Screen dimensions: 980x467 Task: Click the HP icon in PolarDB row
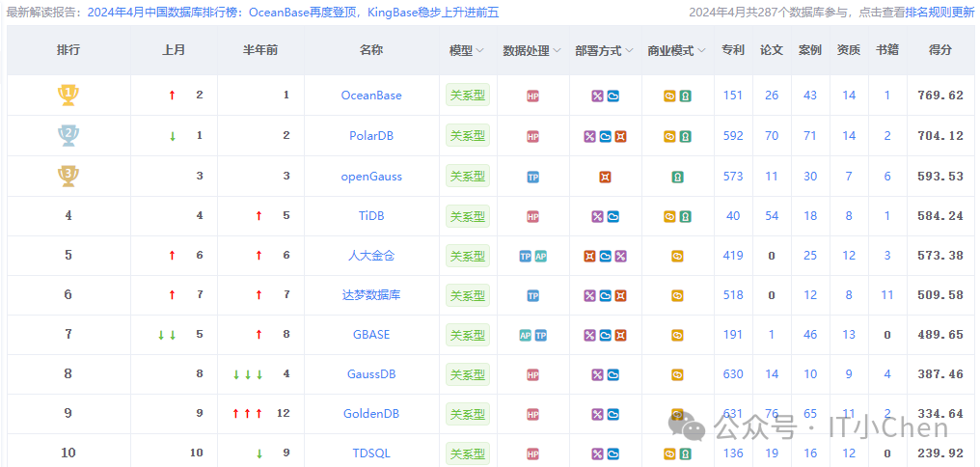(x=532, y=136)
